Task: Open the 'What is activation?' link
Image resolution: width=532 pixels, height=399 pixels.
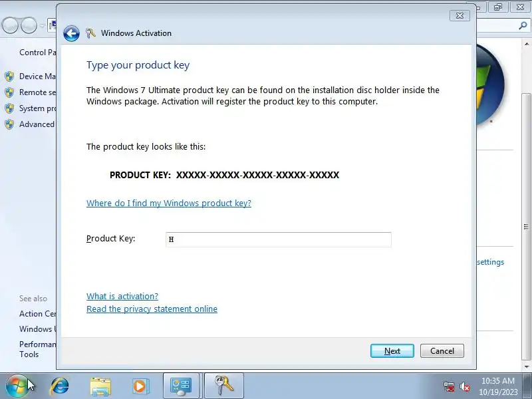Action: [122, 296]
